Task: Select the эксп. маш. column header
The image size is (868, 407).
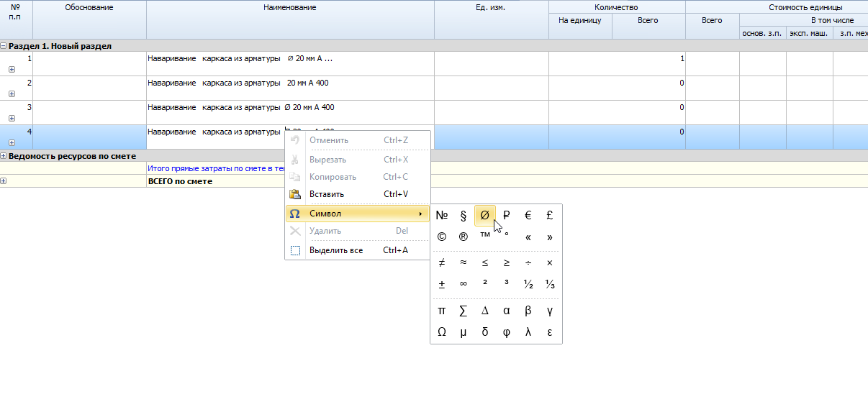Action: [x=809, y=33]
